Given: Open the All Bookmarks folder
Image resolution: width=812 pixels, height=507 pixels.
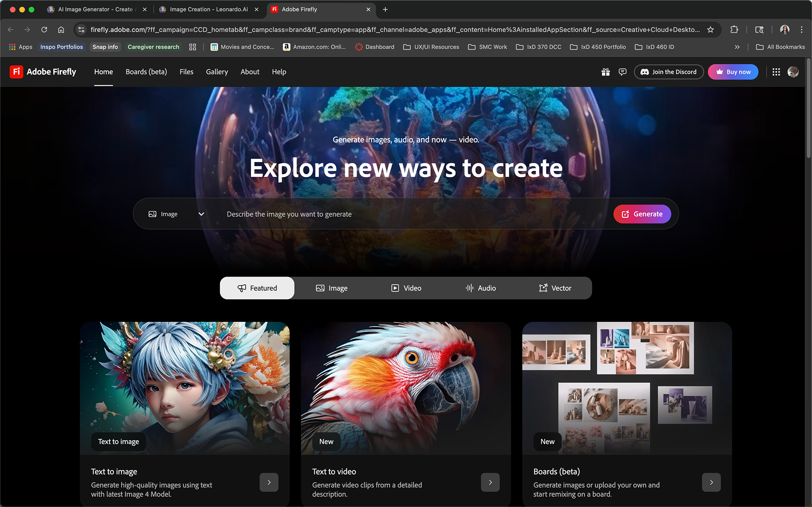Looking at the screenshot, I should (780, 47).
